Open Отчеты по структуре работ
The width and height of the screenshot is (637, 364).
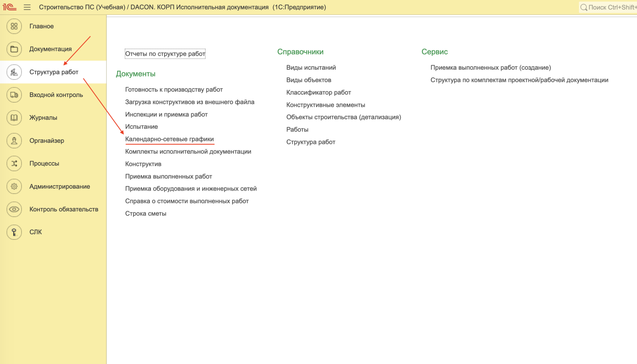165,54
